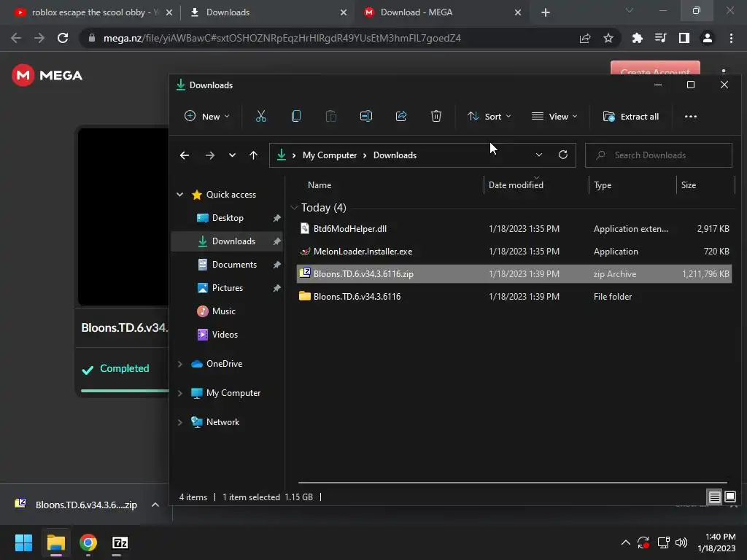The height and width of the screenshot is (560, 747).
Task: Open Bloons zip from Chrome downloads bar
Action: click(77, 505)
